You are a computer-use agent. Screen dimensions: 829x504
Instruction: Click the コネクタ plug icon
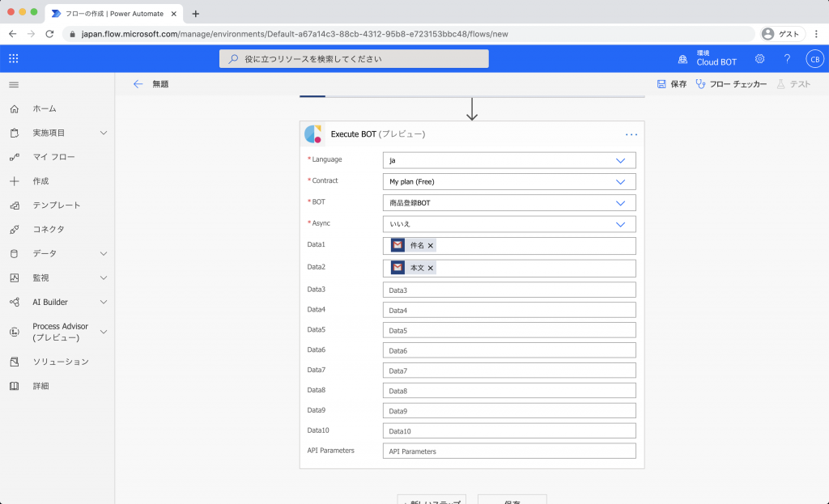[15, 229]
